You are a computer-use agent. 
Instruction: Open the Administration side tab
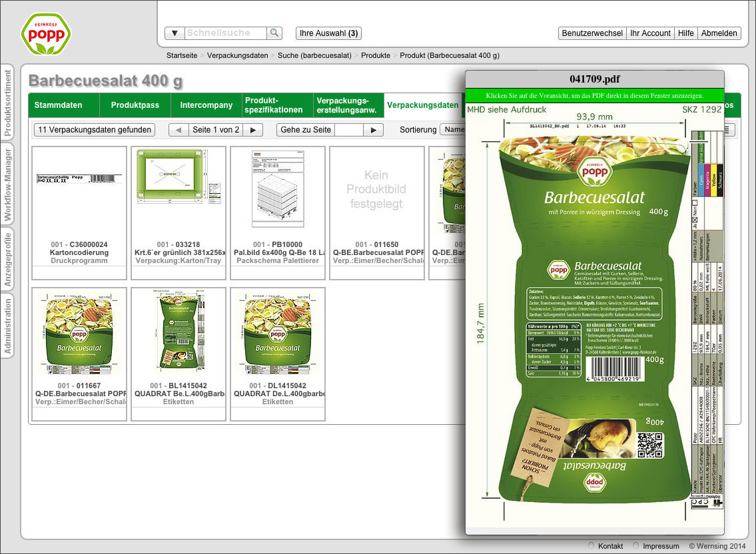coord(7,326)
